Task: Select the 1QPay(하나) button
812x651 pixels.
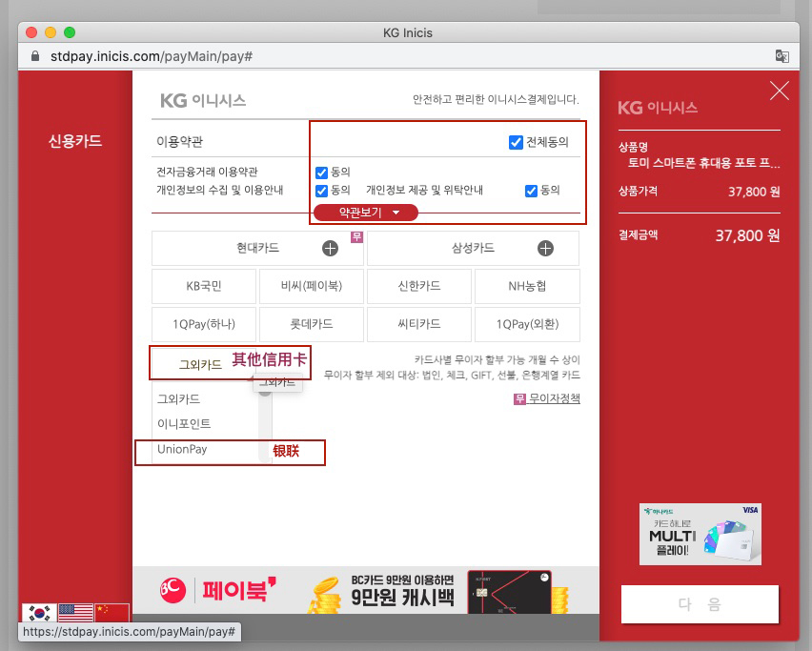Action: coord(204,325)
